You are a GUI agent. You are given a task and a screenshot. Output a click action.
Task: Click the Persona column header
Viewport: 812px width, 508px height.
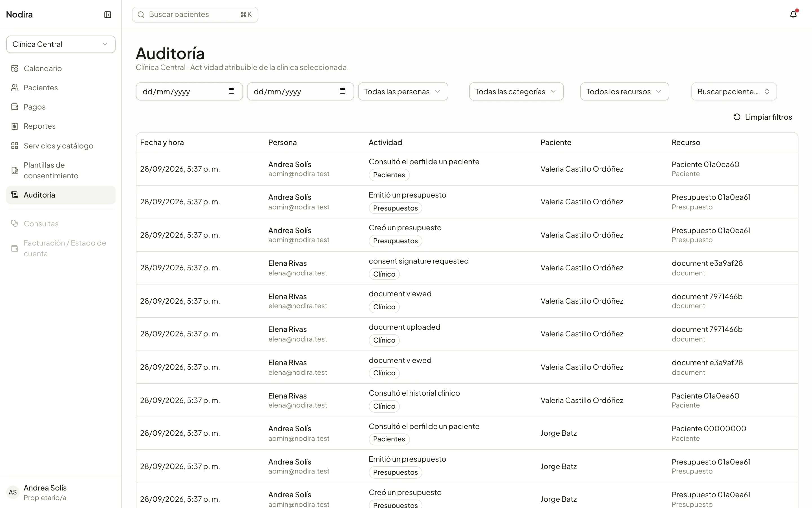coord(283,143)
